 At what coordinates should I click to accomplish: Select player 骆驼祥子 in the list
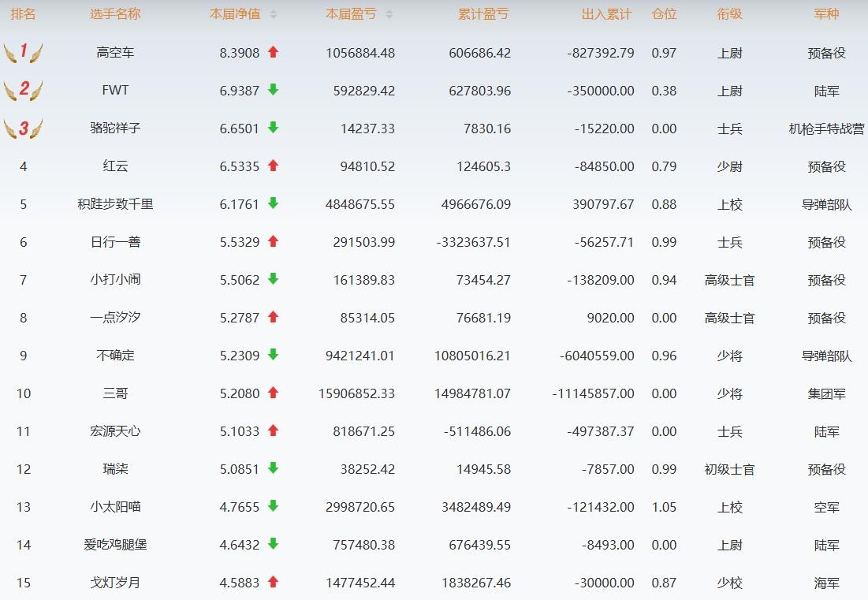pyautogui.click(x=115, y=129)
